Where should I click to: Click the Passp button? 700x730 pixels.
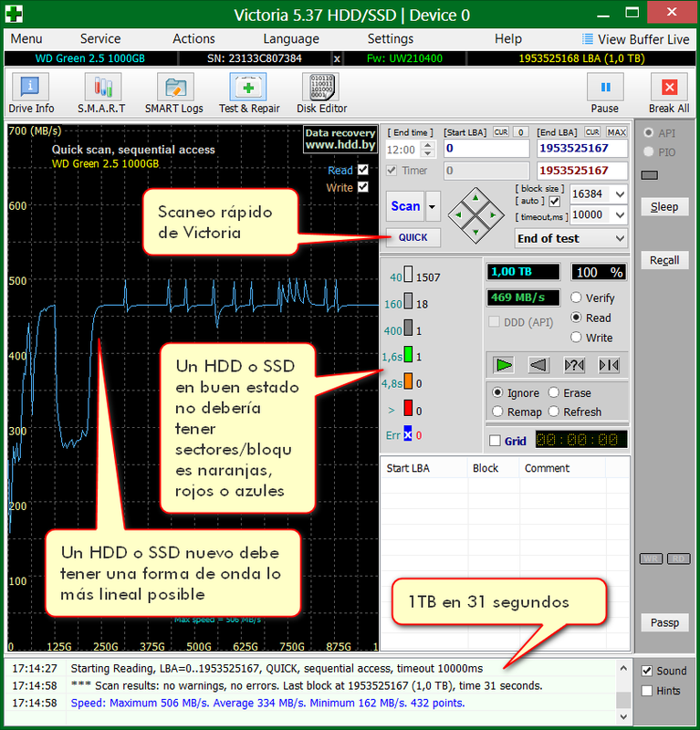664,622
